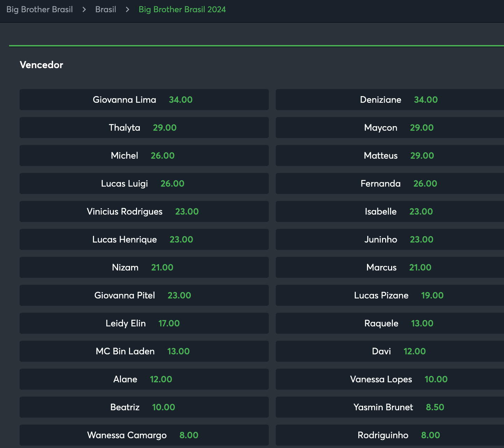Choose Lucas Luigi odds 26.00
This screenshot has width=504, height=448.
coord(144,183)
